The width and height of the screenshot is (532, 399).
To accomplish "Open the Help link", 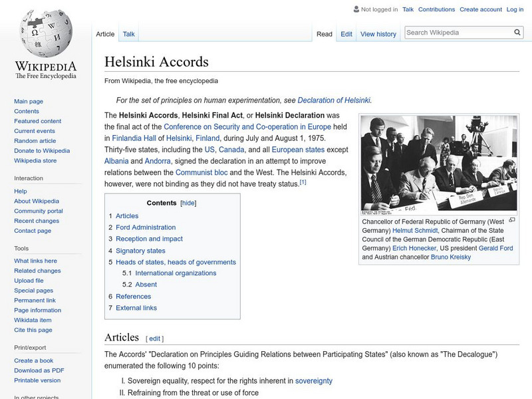I will click(21, 192).
